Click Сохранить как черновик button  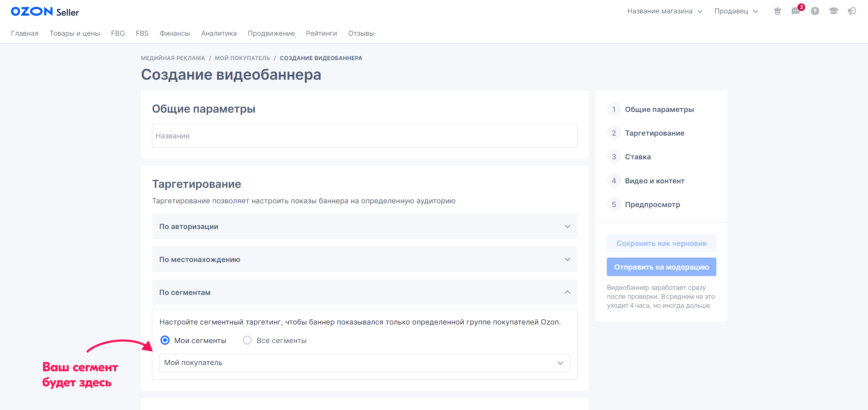tap(661, 243)
